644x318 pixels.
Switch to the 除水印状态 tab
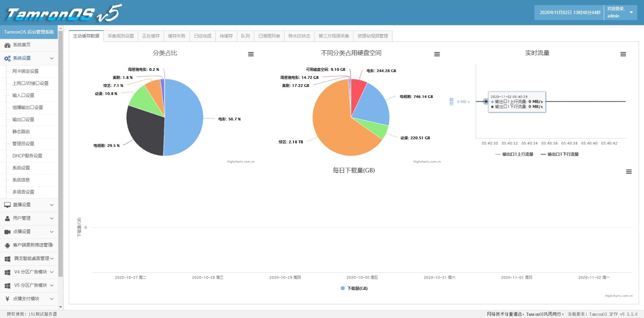pos(299,36)
